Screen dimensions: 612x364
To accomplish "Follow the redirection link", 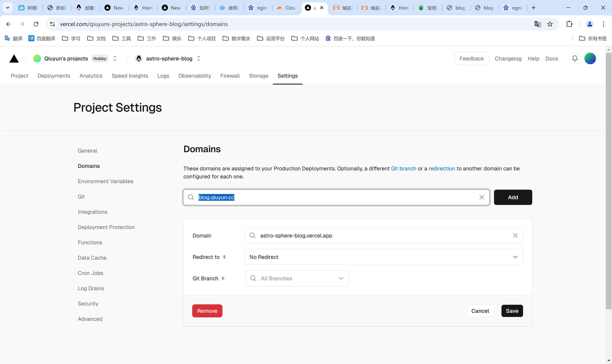I will (442, 168).
